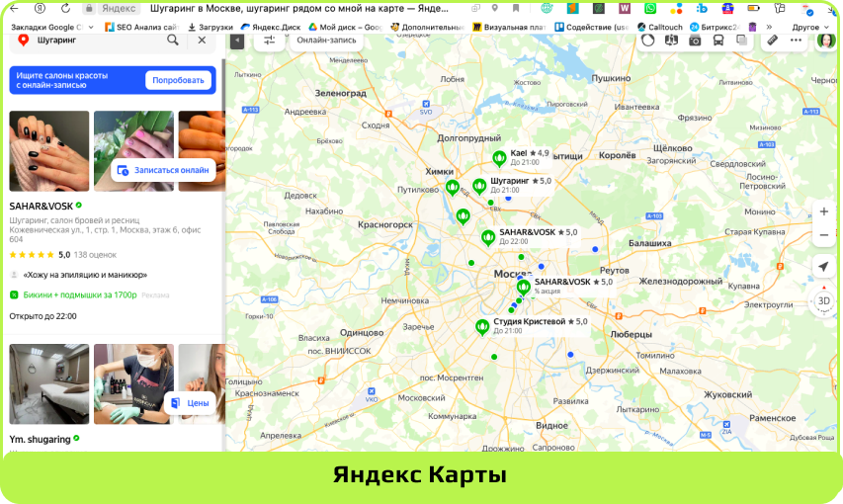Expand Закладки Google bookmarks folder
The height and width of the screenshot is (504, 843).
(x=52, y=27)
